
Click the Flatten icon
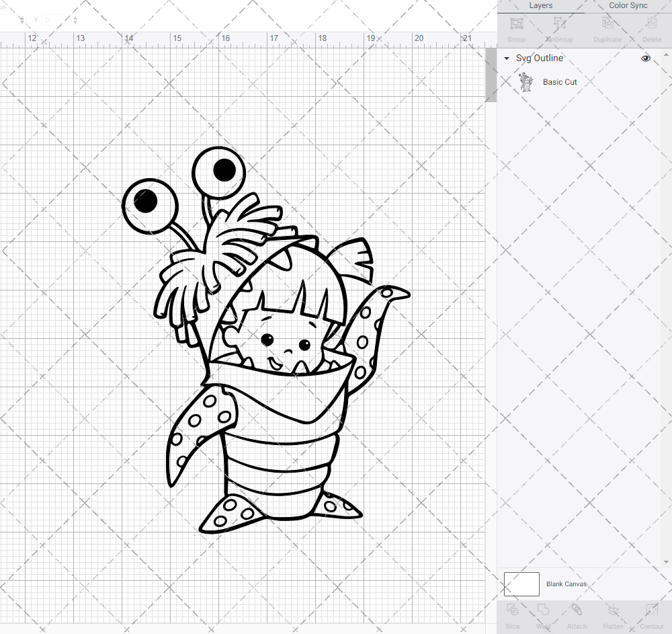pyautogui.click(x=613, y=615)
